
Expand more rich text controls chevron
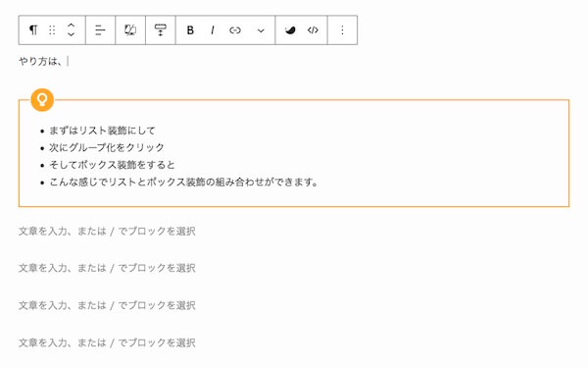coord(261,30)
